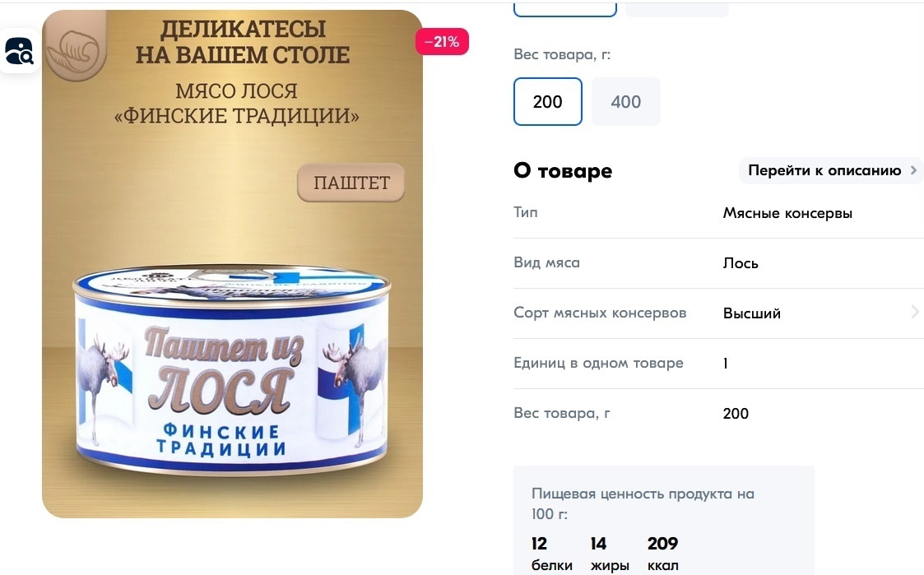Click the Пищевая ценность nutrition block title

click(x=643, y=503)
